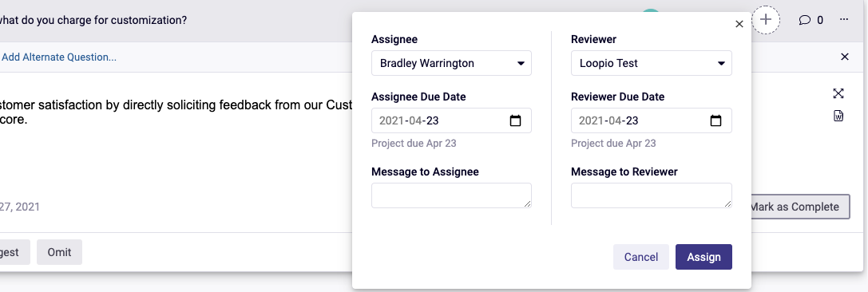Close the Add Alternate Question bar
868x292 pixels.
coord(845,57)
